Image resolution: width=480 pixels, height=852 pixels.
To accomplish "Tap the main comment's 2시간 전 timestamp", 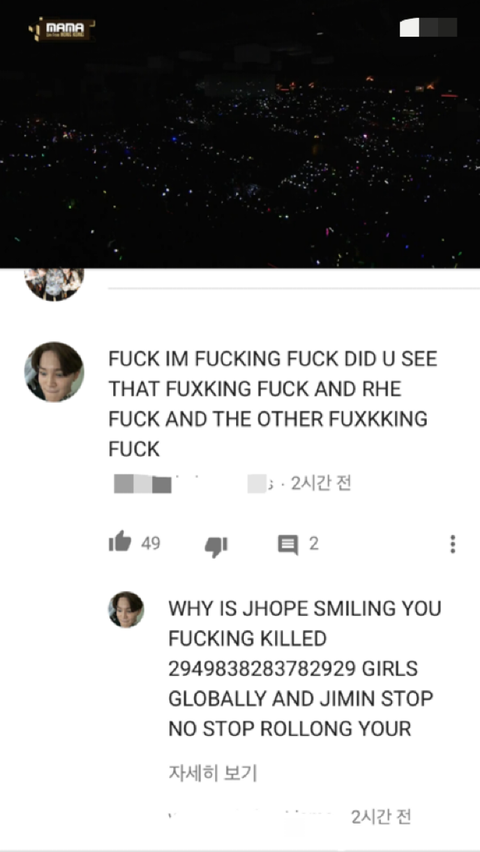I will point(321,483).
